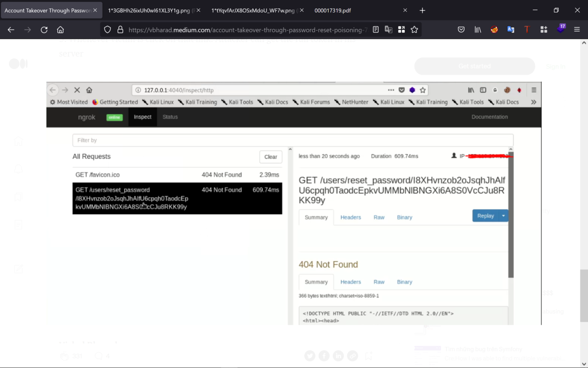Go to Firefox home page
The width and height of the screenshot is (588, 368).
point(60,29)
